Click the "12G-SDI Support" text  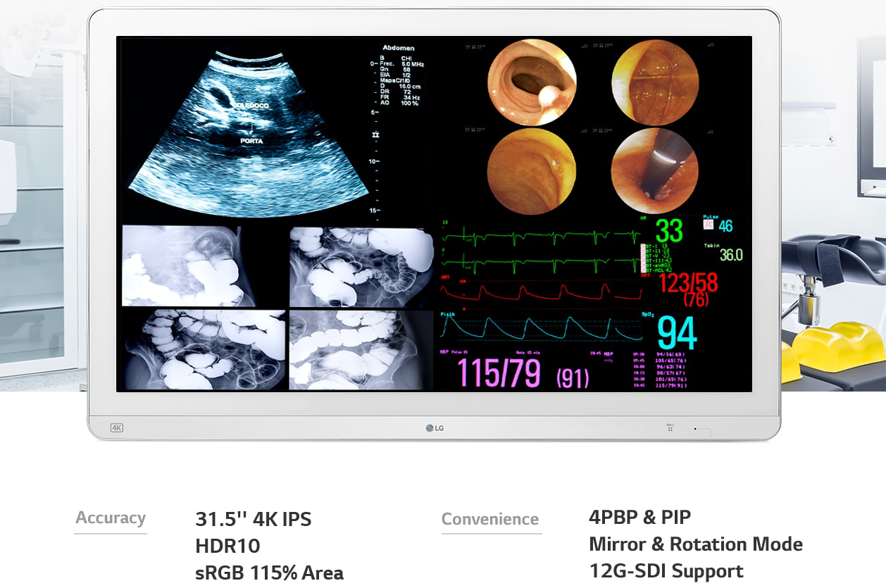tap(666, 571)
